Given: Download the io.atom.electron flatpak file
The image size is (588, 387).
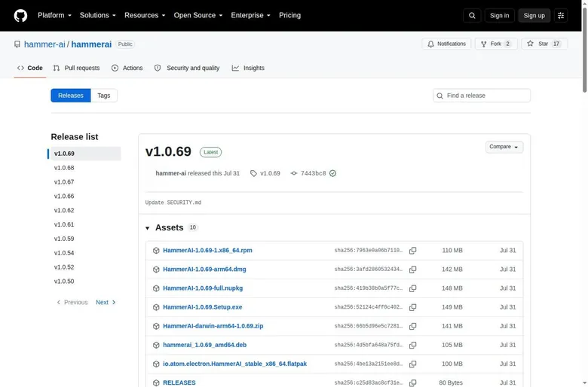Looking at the screenshot, I should pos(234,364).
